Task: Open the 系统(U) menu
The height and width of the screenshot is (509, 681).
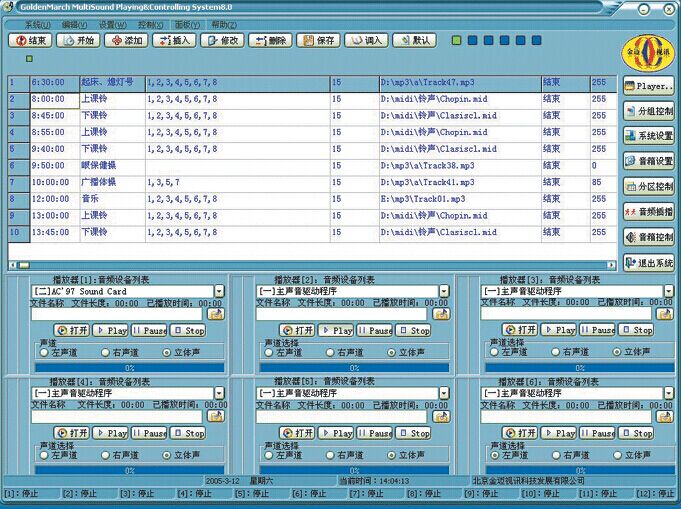Action: click(x=38, y=25)
